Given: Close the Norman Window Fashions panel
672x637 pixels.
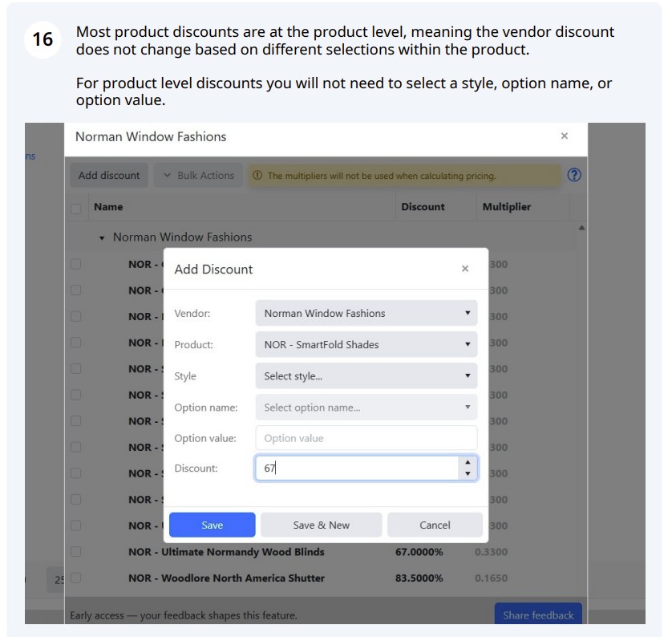Looking at the screenshot, I should coord(564,136).
